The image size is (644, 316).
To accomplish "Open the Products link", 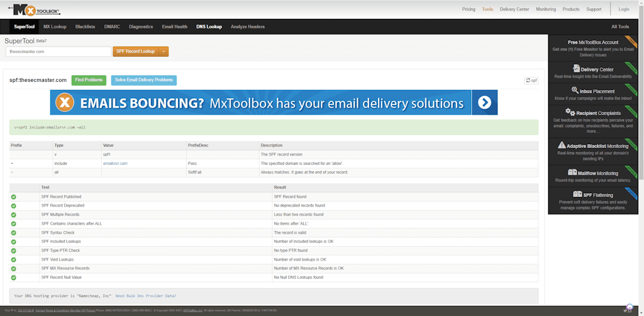I will (x=571, y=9).
